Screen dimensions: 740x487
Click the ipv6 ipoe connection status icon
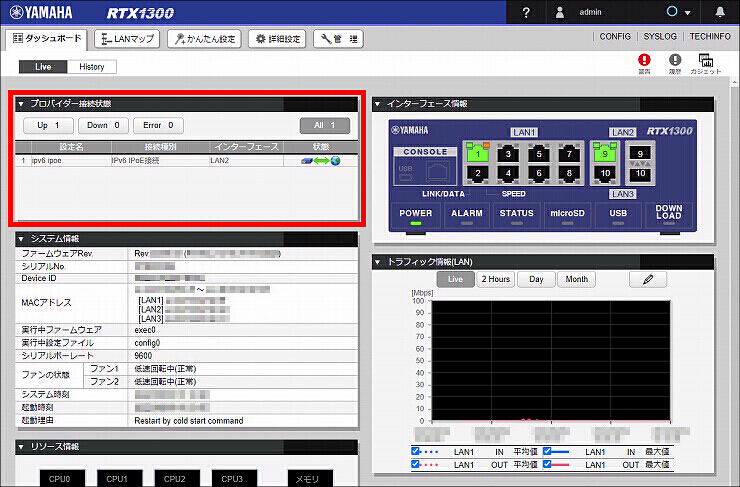coord(321,161)
